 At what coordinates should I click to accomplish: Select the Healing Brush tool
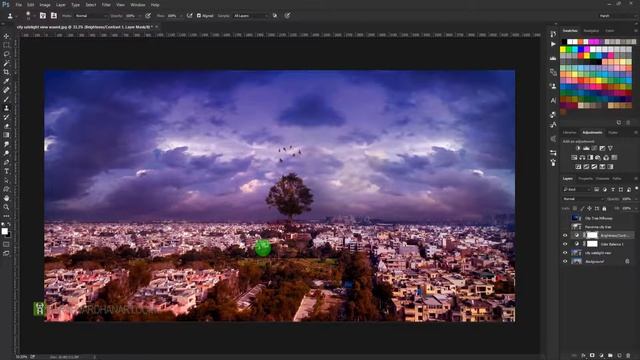pyautogui.click(x=6, y=90)
